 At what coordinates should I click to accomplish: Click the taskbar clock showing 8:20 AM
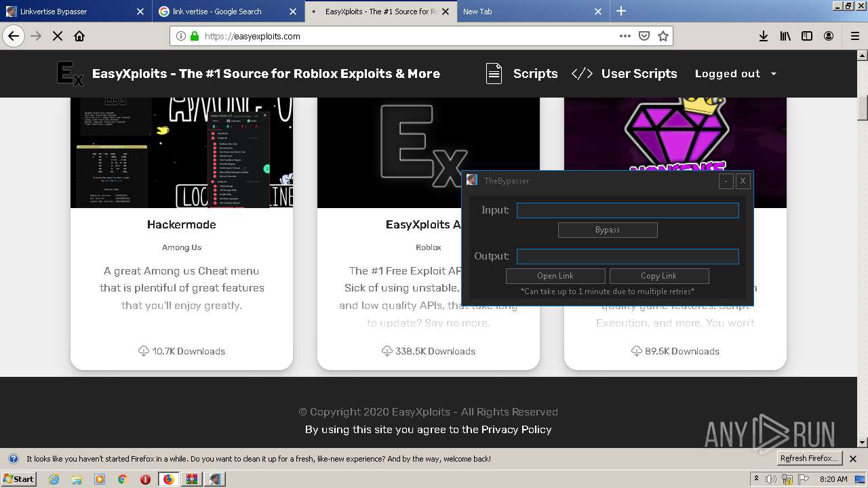(x=833, y=479)
